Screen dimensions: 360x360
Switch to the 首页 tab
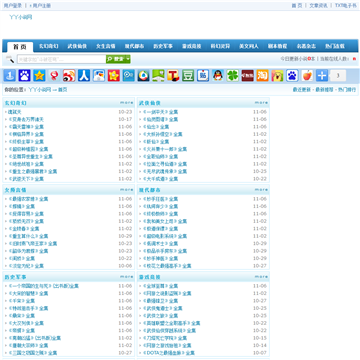point(20,47)
